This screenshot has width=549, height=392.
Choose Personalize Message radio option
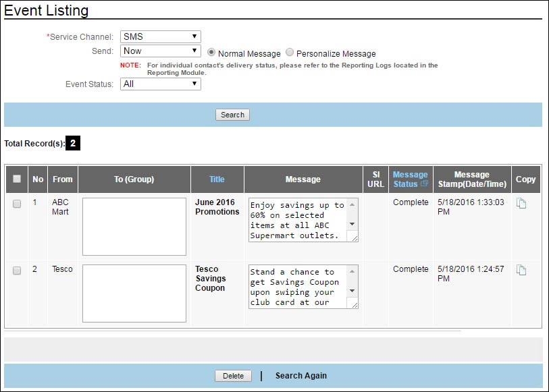click(x=290, y=53)
